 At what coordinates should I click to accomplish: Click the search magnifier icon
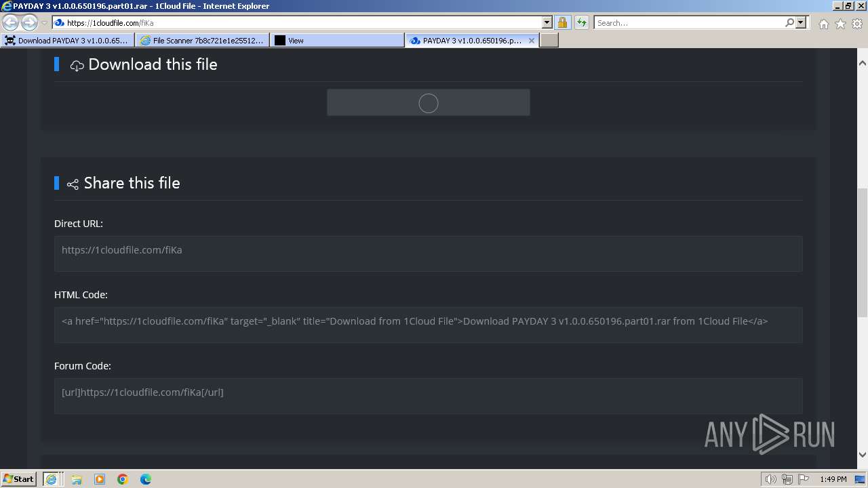pos(789,22)
